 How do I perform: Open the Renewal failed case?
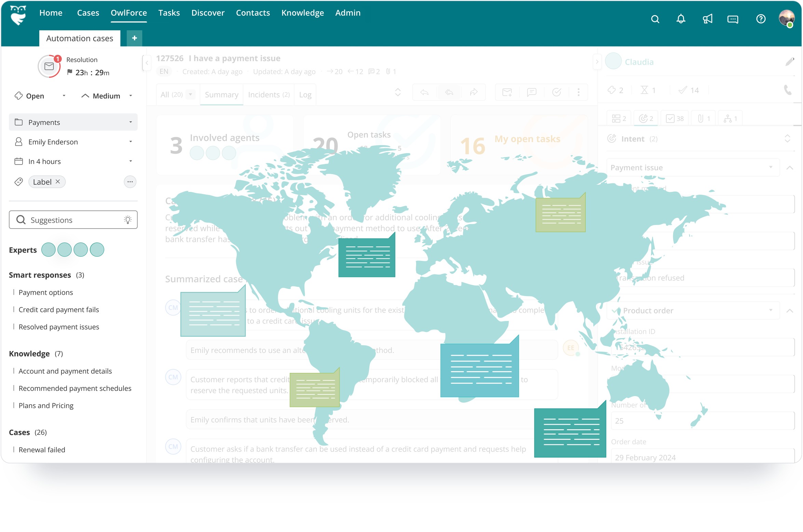pos(42,450)
